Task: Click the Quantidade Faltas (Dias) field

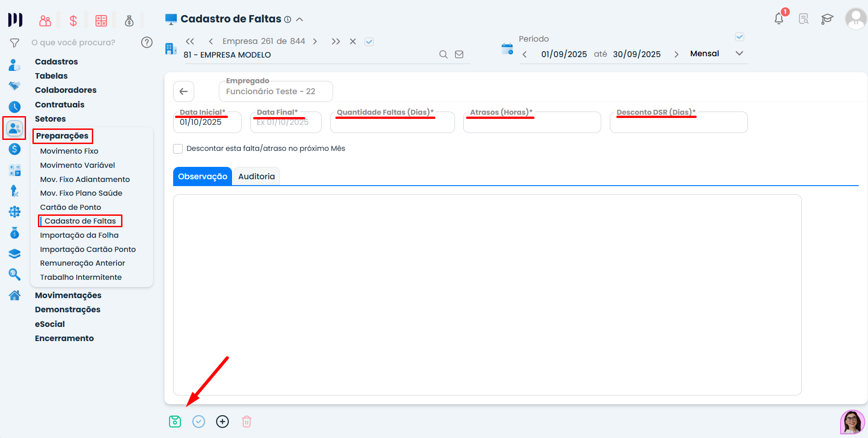Action: (x=392, y=123)
